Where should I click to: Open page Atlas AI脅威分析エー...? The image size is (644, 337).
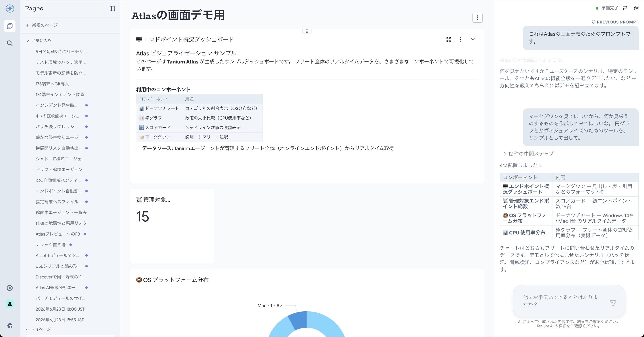click(57, 288)
